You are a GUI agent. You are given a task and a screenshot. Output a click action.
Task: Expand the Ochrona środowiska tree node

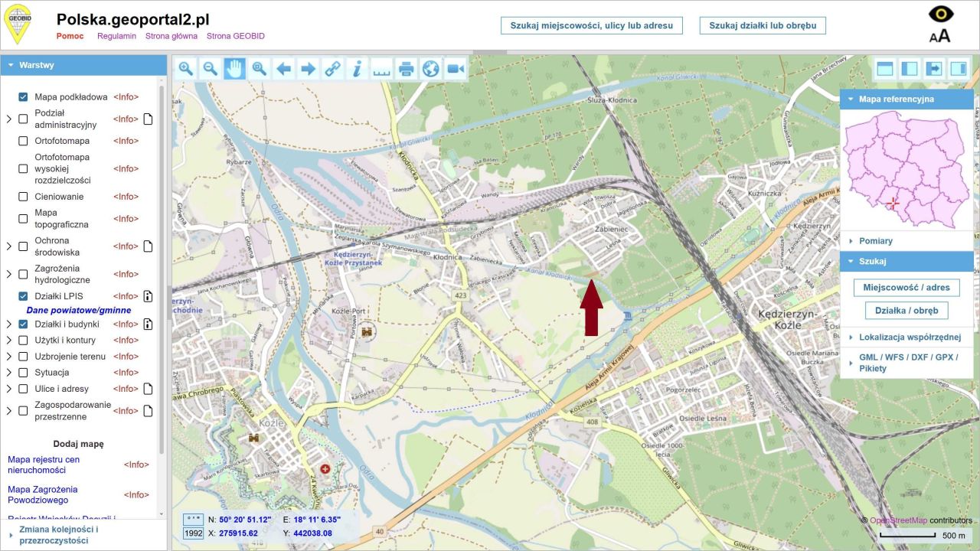[9, 246]
